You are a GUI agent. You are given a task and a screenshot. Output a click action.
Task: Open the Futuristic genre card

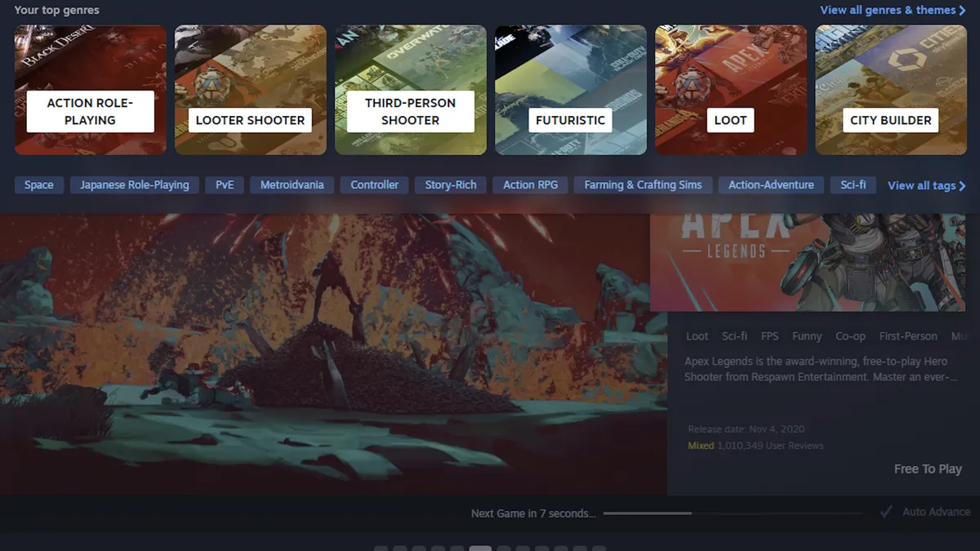(570, 90)
